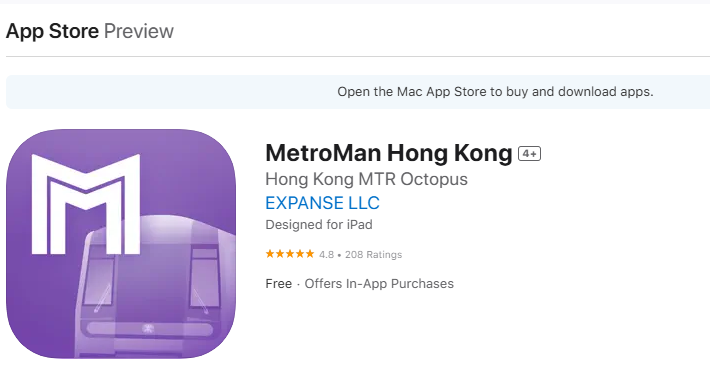Click the Hong Kong MTR Octopus subtitle

coord(366,179)
